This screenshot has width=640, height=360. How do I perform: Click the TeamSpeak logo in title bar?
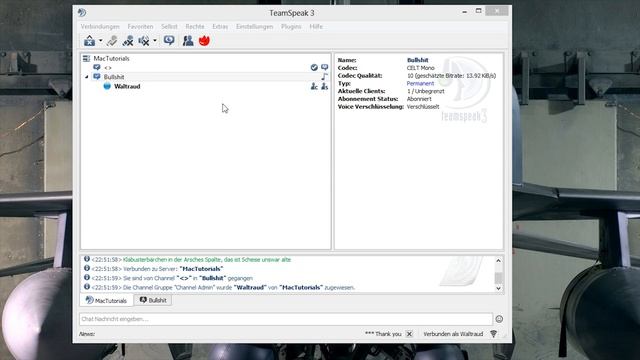pyautogui.click(x=82, y=13)
